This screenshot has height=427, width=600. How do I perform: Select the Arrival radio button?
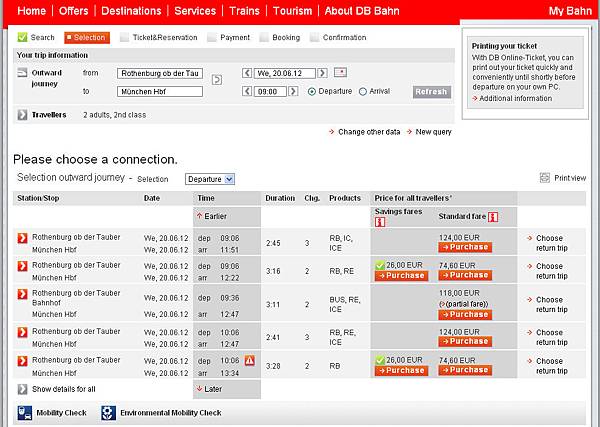[x=363, y=91]
